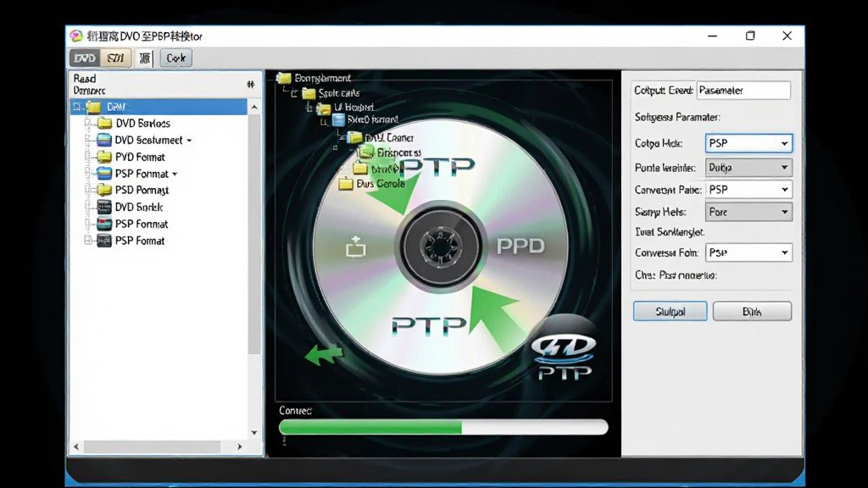Viewport: 868px width, 488px height.
Task: Expand the Spoic carls node with its expander box
Action: click(294, 93)
